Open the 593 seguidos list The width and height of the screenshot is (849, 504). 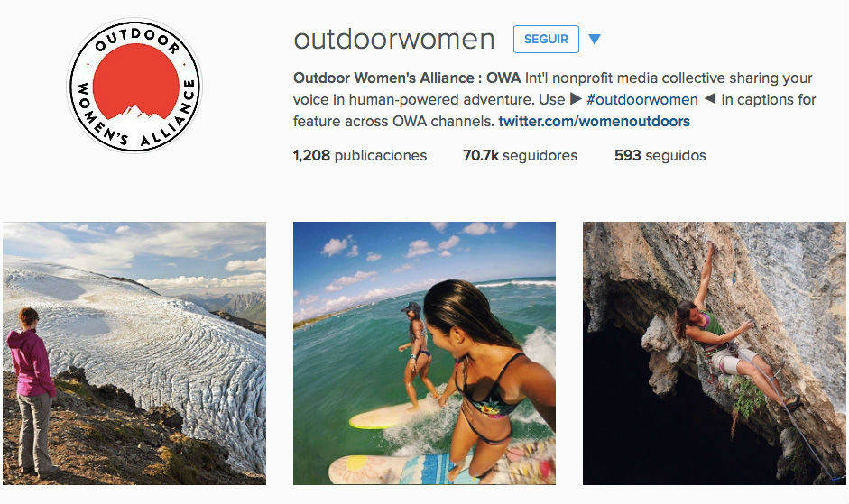point(660,155)
